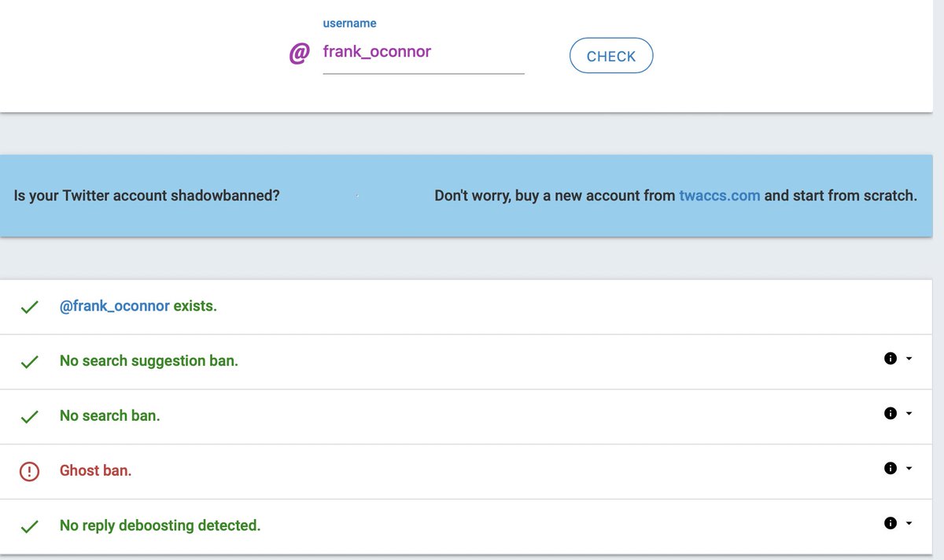Open the @frank_oconnor profile link

pos(115,306)
